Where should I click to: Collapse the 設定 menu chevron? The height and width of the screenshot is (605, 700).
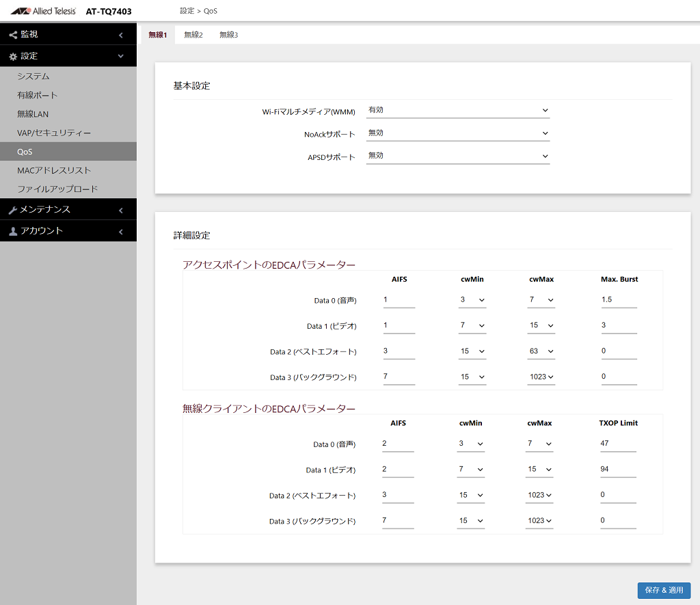(120, 56)
